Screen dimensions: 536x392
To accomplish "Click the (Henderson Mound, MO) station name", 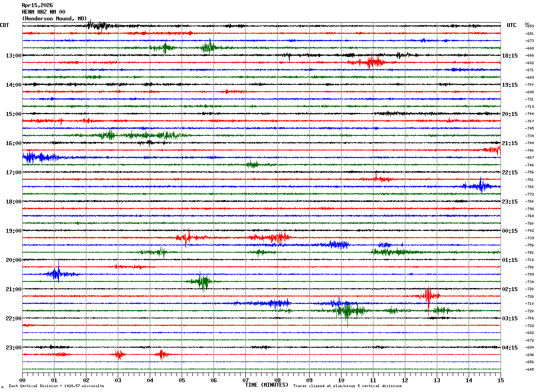I will [x=54, y=19].
